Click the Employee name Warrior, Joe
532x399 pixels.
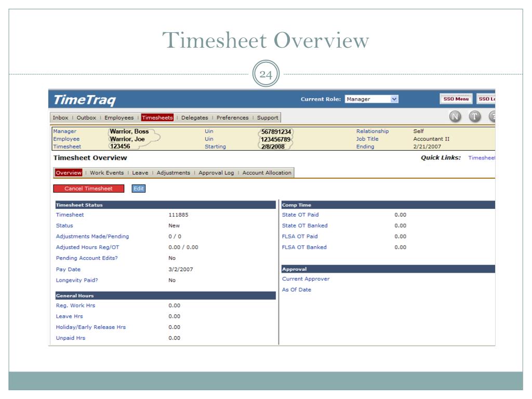point(127,139)
